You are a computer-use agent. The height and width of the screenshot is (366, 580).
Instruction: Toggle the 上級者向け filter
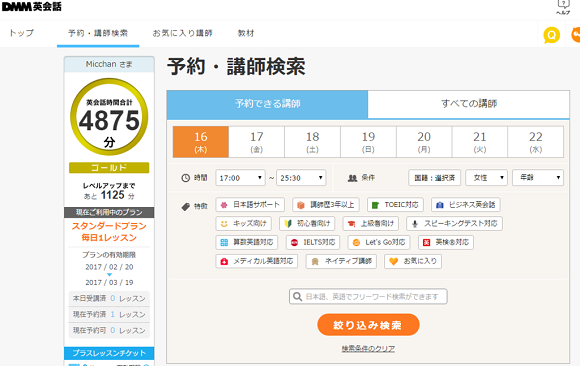(x=371, y=224)
